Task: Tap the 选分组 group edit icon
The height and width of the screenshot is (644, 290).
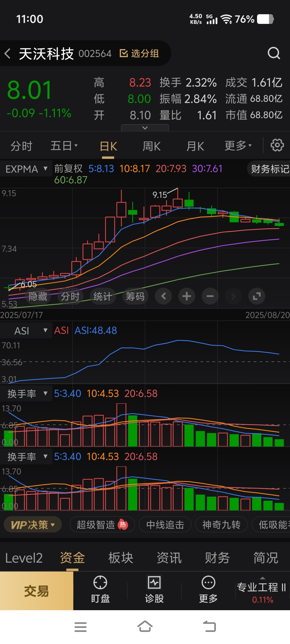Action: [124, 53]
